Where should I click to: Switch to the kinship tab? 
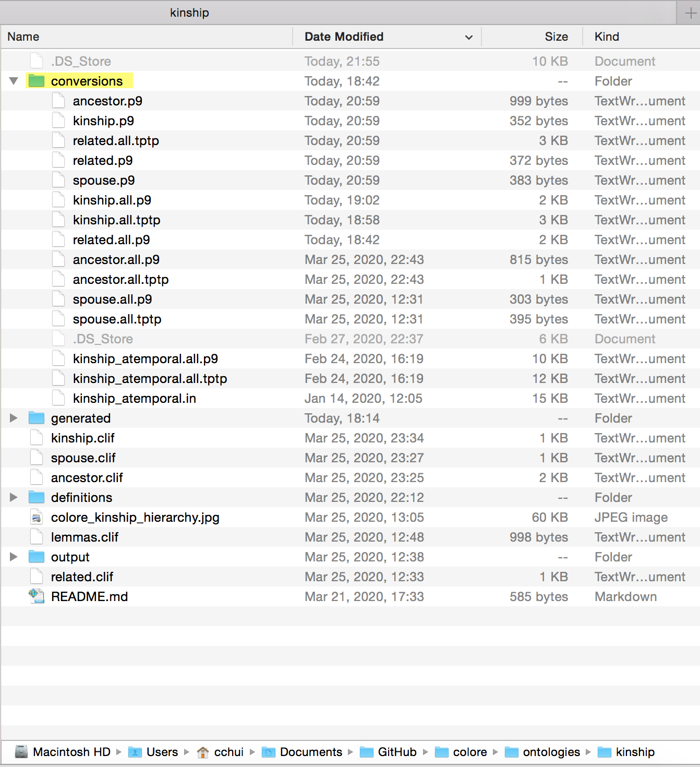[189, 13]
